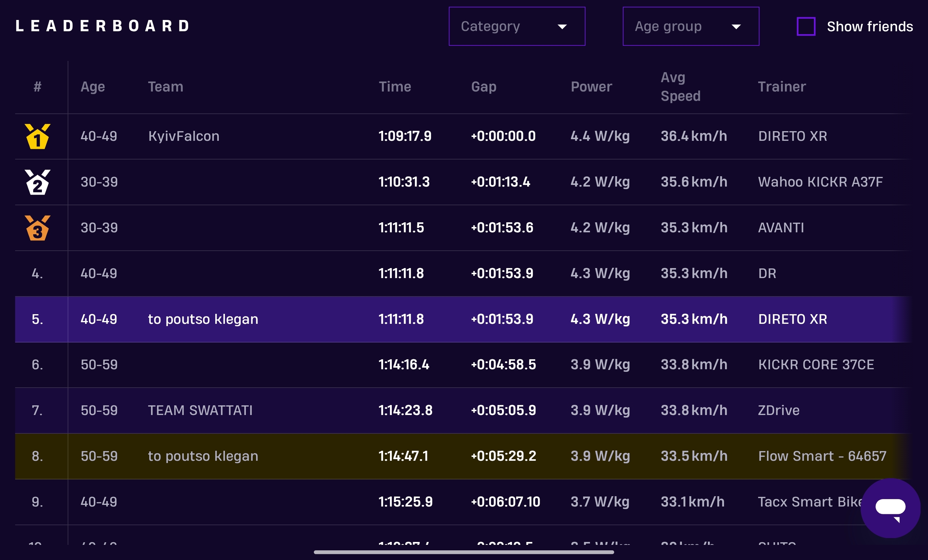Click the KyivFalcon team name
This screenshot has height=560, width=928.
click(x=184, y=136)
